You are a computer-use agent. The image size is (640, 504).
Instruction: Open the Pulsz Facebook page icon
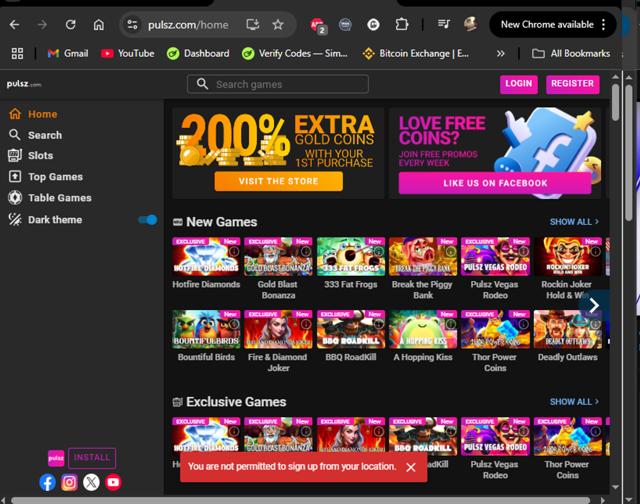pyautogui.click(x=48, y=482)
